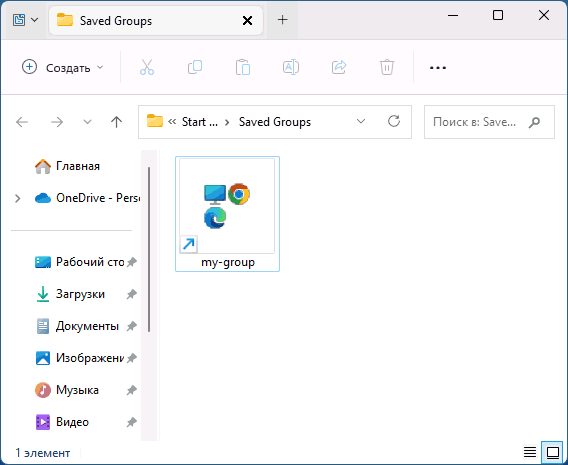This screenshot has height=465, width=568.
Task: Go forward with the right arrow
Action: coord(57,122)
